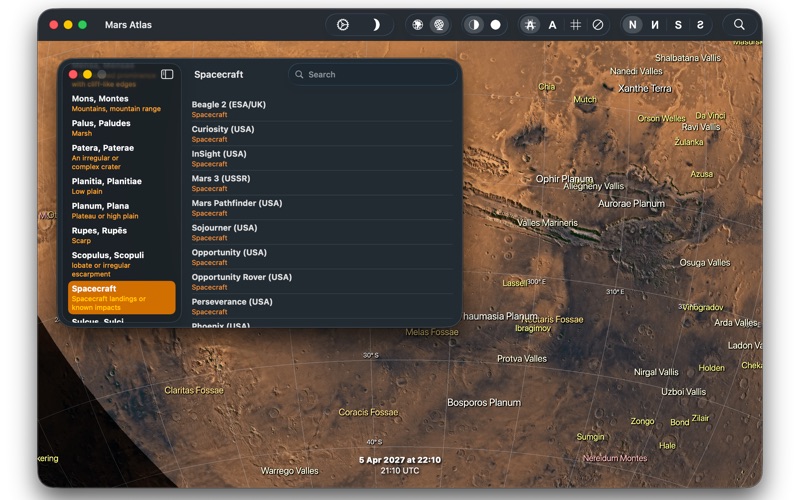This screenshot has width=800, height=500.
Task: Select Patera, Paterae category
Action: tap(121, 157)
